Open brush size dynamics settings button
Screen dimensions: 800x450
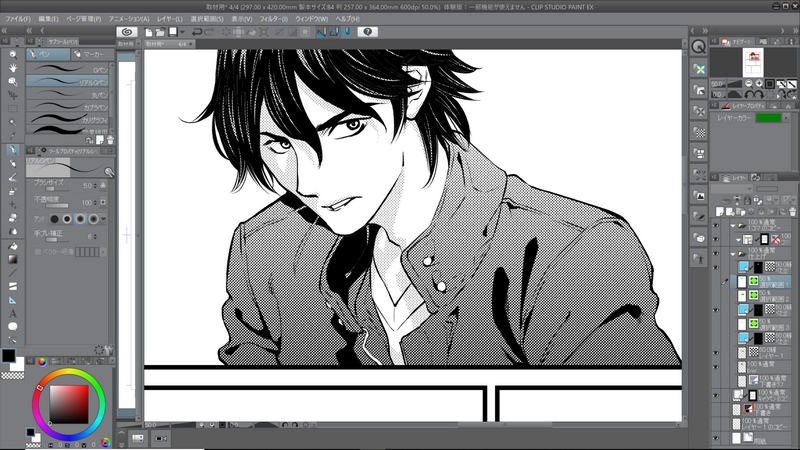coord(103,186)
